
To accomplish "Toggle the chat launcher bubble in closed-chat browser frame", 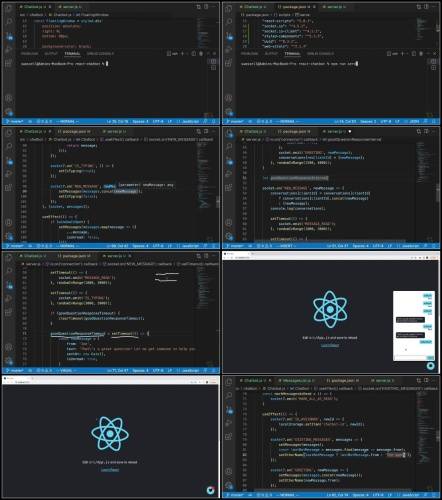I will pyautogui.click(x=210, y=490).
